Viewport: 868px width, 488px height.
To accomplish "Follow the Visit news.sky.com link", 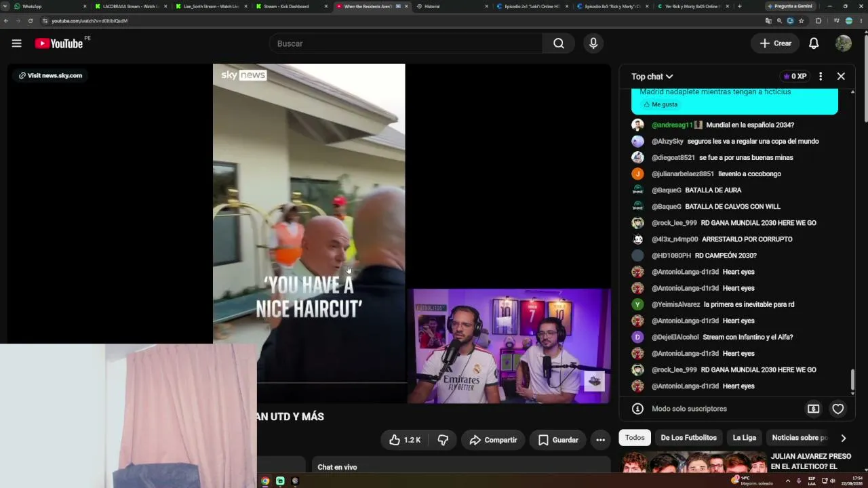I will (50, 75).
